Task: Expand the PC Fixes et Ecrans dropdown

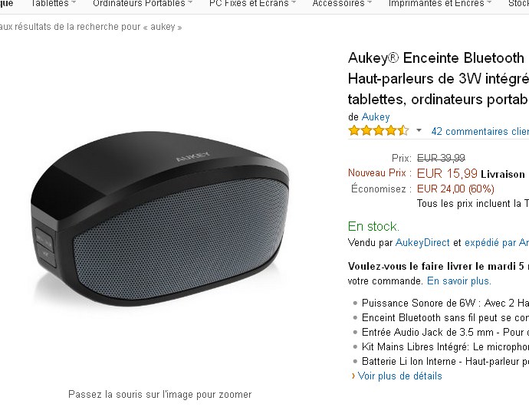Action: coord(252,3)
